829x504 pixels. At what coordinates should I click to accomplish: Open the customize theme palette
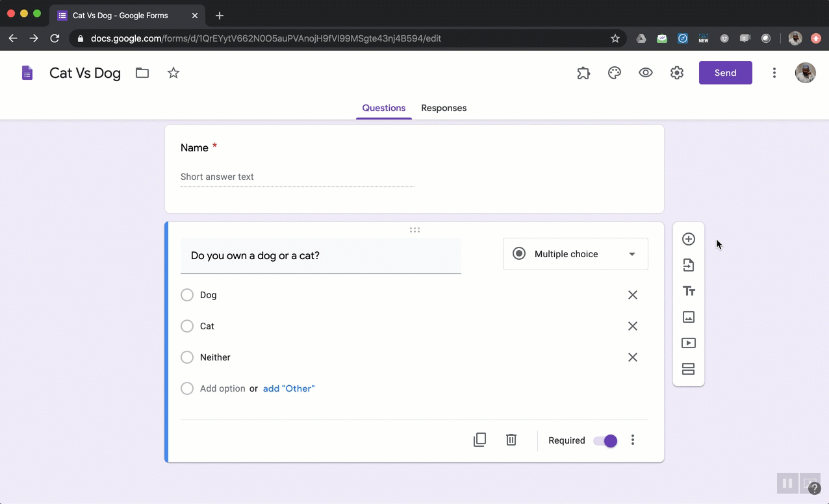[615, 73]
